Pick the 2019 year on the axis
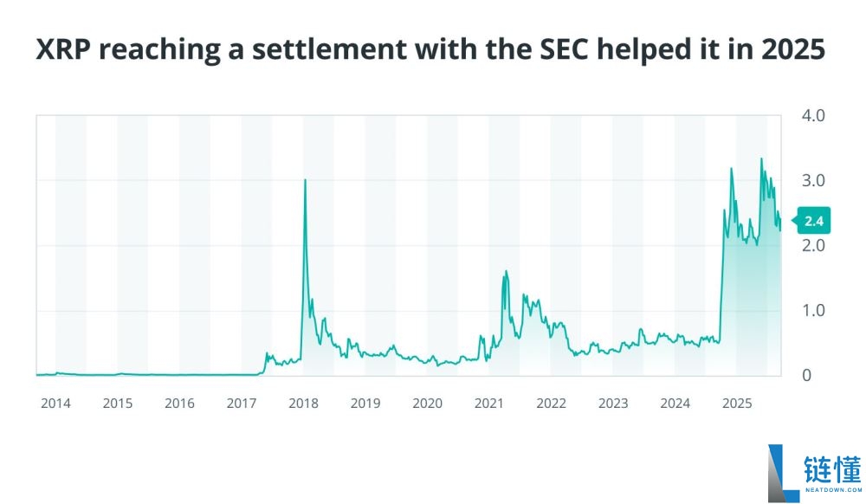 (365, 404)
